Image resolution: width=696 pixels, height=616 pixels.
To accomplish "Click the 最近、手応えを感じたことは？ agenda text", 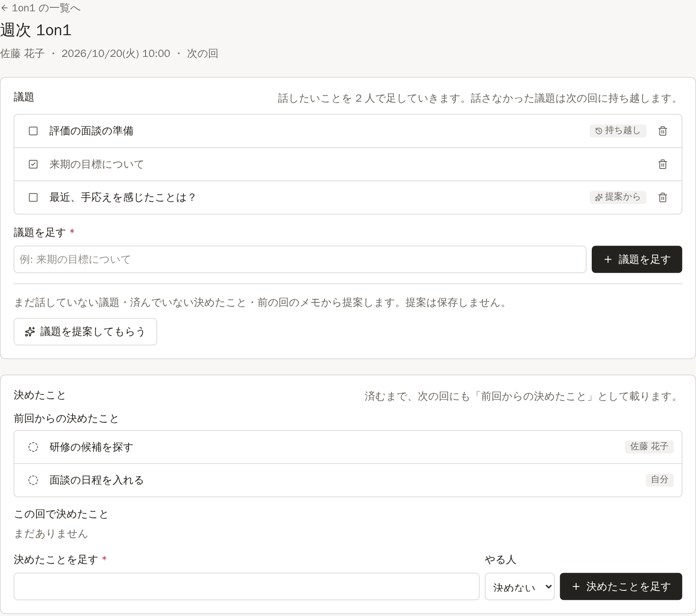I will [x=123, y=197].
